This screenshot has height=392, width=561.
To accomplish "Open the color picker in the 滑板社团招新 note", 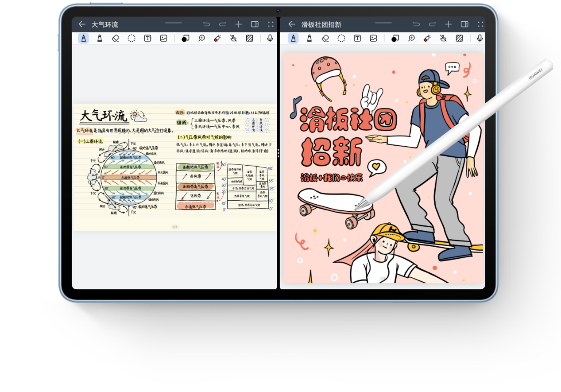I will pyautogui.click(x=395, y=39).
